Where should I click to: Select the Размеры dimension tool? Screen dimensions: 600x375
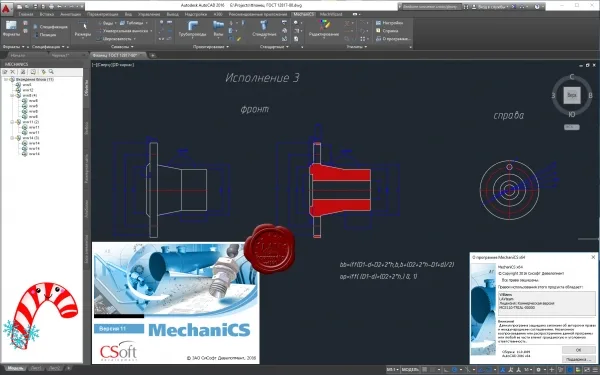83,29
